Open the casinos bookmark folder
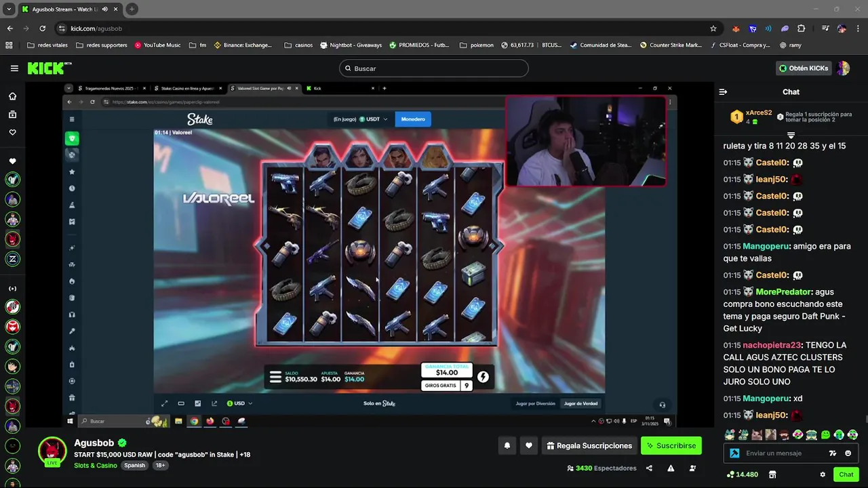Screen dimensions: 868x488 click(x=298, y=45)
